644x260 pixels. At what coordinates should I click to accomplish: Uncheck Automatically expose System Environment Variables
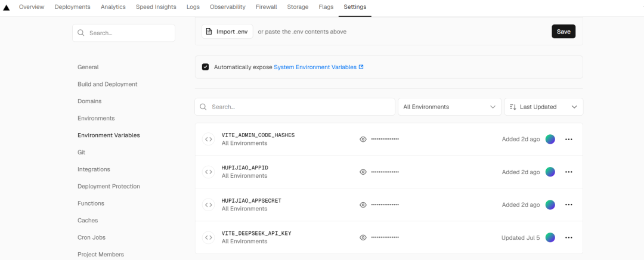[x=205, y=67]
